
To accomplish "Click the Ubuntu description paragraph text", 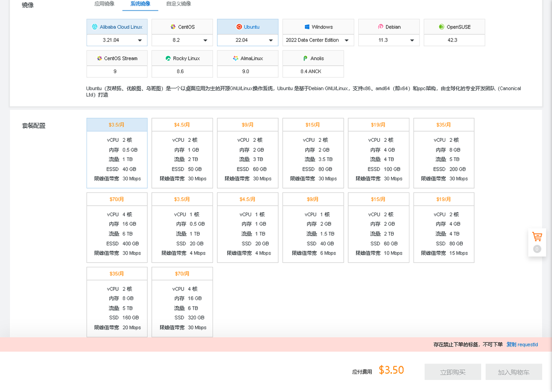I will (x=304, y=92).
